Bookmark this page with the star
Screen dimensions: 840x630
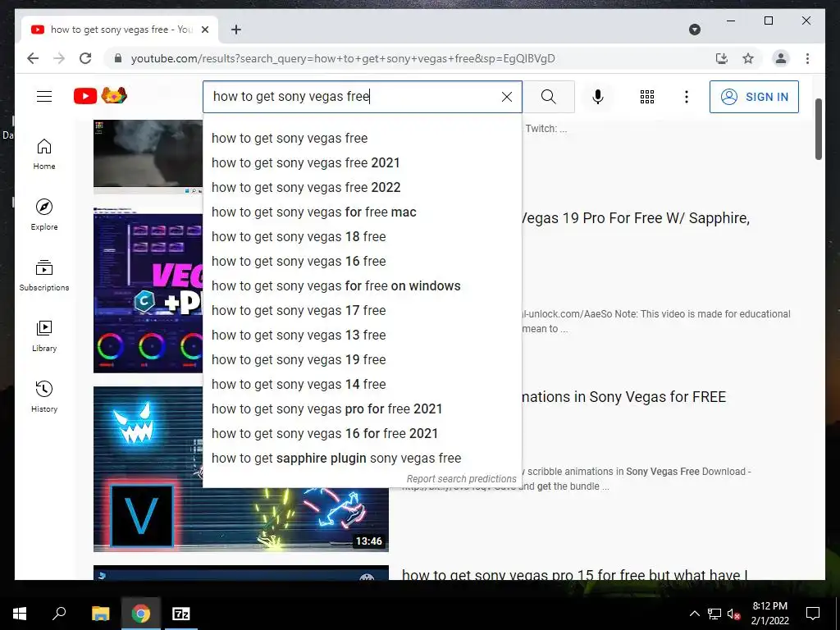tap(748, 58)
